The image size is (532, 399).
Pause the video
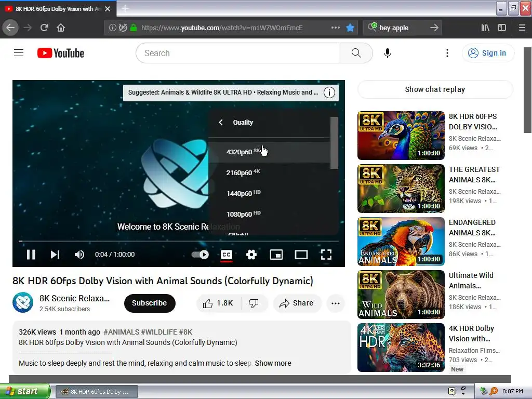[x=31, y=255]
